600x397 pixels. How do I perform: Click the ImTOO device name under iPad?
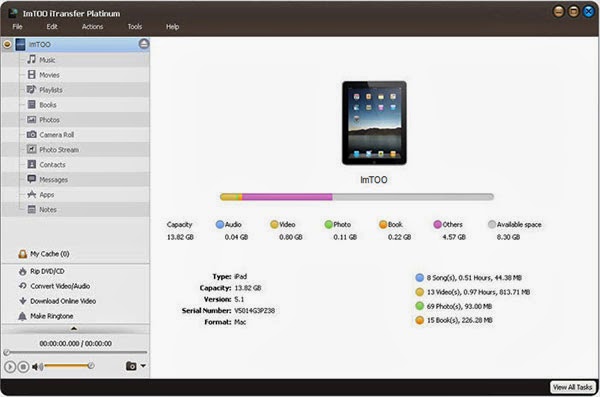click(x=374, y=180)
